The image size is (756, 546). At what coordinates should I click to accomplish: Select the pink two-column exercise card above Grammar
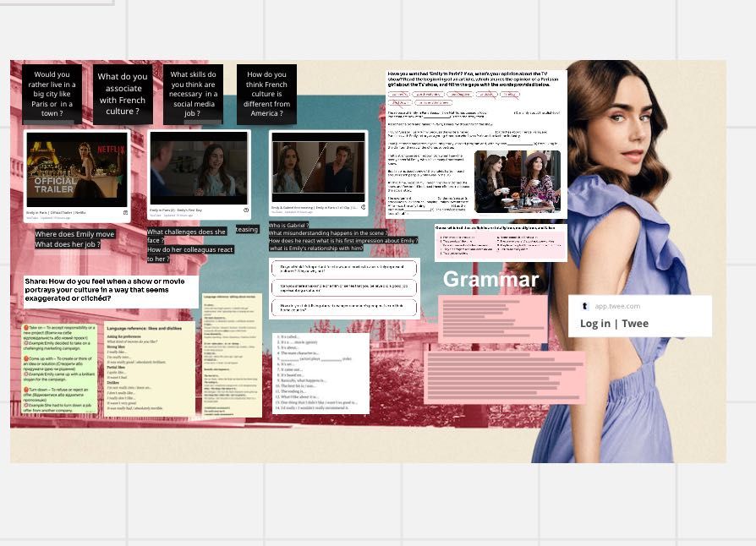pos(501,243)
